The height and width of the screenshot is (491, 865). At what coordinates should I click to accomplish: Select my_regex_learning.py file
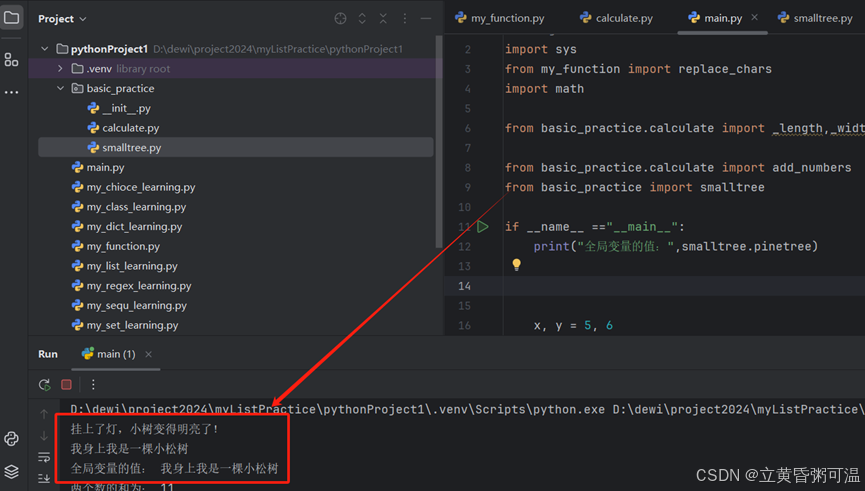131,286
